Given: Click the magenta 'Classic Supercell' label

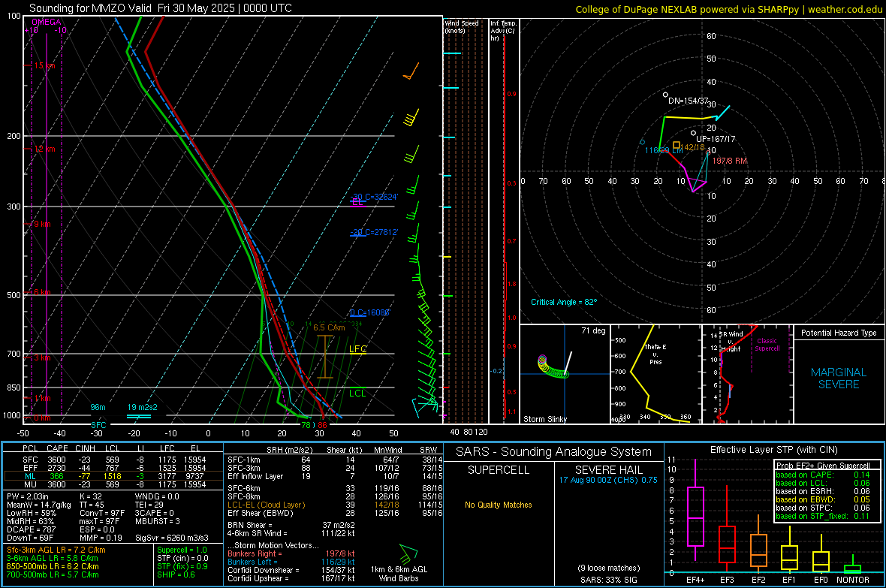Looking at the screenshot, I should (767, 345).
